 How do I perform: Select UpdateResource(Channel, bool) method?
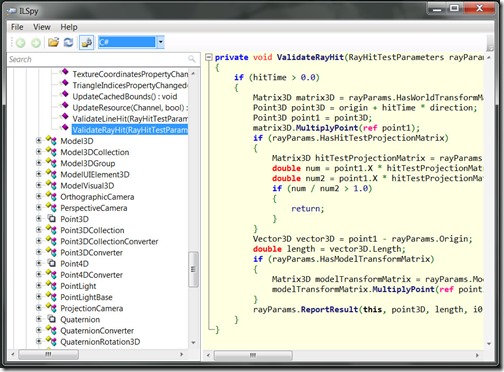click(x=130, y=108)
